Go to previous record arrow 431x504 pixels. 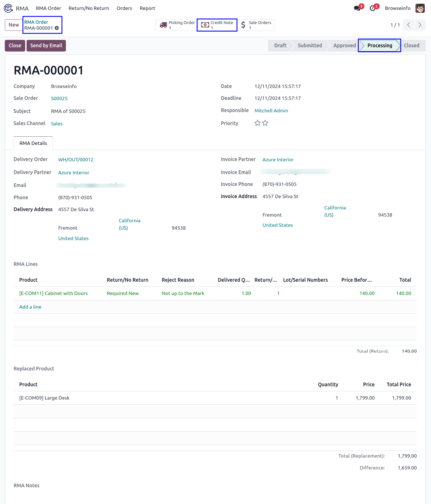point(409,25)
